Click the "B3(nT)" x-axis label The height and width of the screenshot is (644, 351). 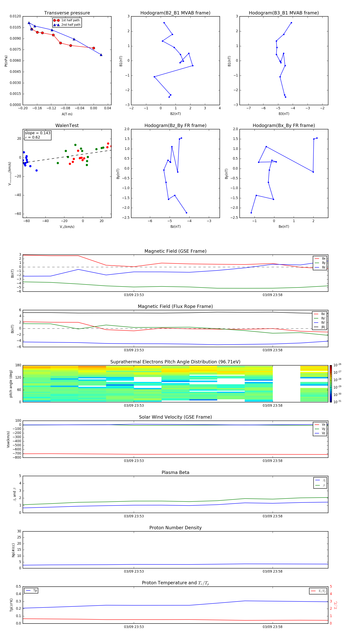284,114
